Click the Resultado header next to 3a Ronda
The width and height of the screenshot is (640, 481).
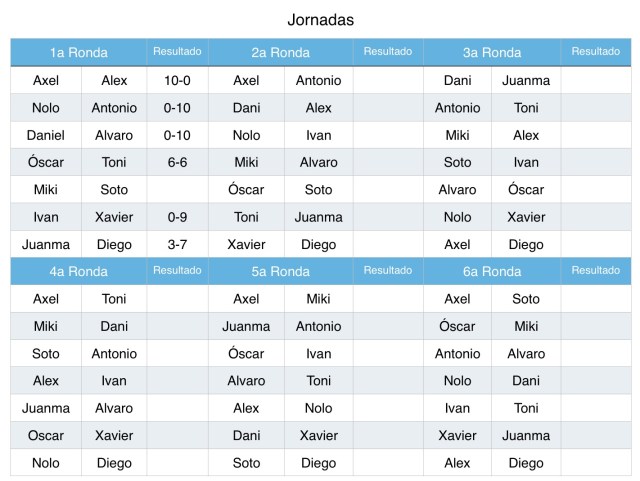[596, 52]
